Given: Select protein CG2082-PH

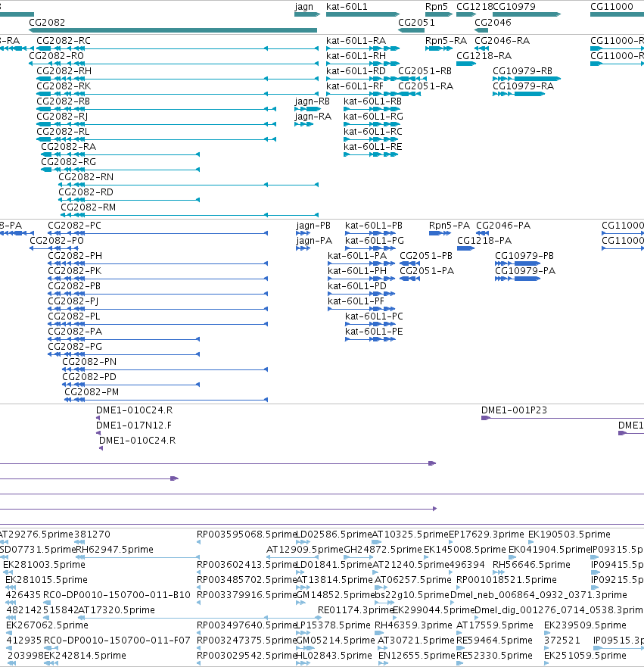Looking at the screenshot, I should (x=75, y=256).
